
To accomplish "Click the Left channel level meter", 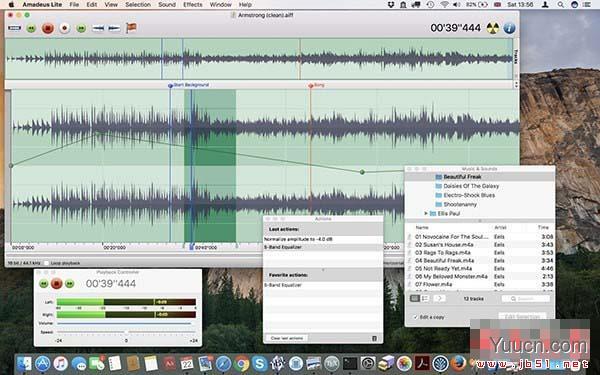I will click(126, 302).
